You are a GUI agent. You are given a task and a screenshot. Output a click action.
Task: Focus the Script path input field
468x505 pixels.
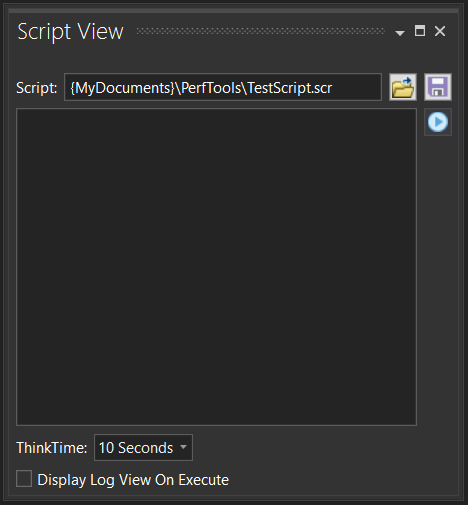point(223,87)
